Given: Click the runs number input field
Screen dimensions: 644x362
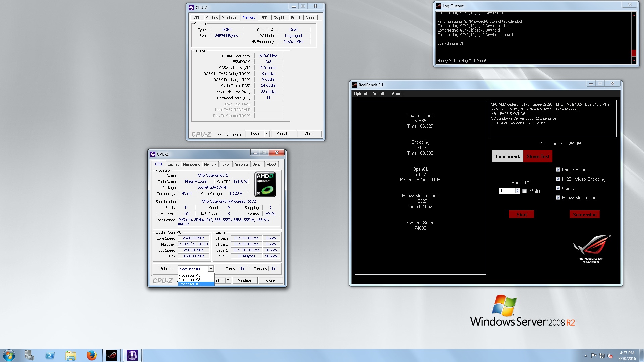Looking at the screenshot, I should pyautogui.click(x=507, y=191).
